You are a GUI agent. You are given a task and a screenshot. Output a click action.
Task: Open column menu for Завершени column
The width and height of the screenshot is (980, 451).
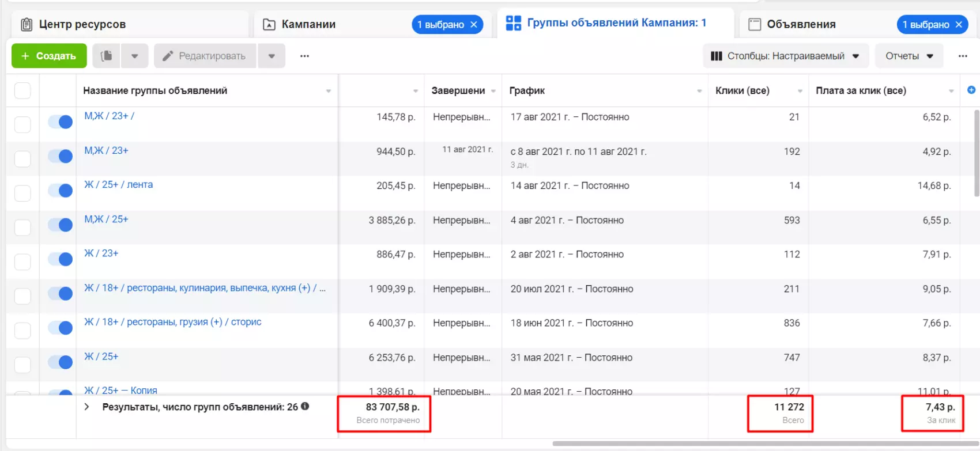(x=493, y=91)
